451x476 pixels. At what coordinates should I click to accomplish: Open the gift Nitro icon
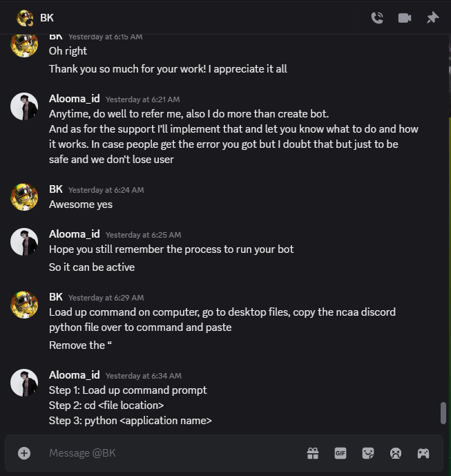(313, 453)
